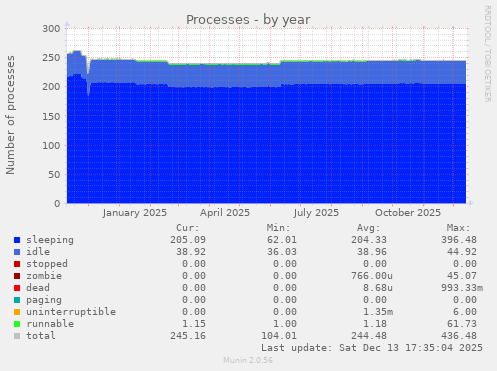Click the 'zombie' legend label

point(44,276)
